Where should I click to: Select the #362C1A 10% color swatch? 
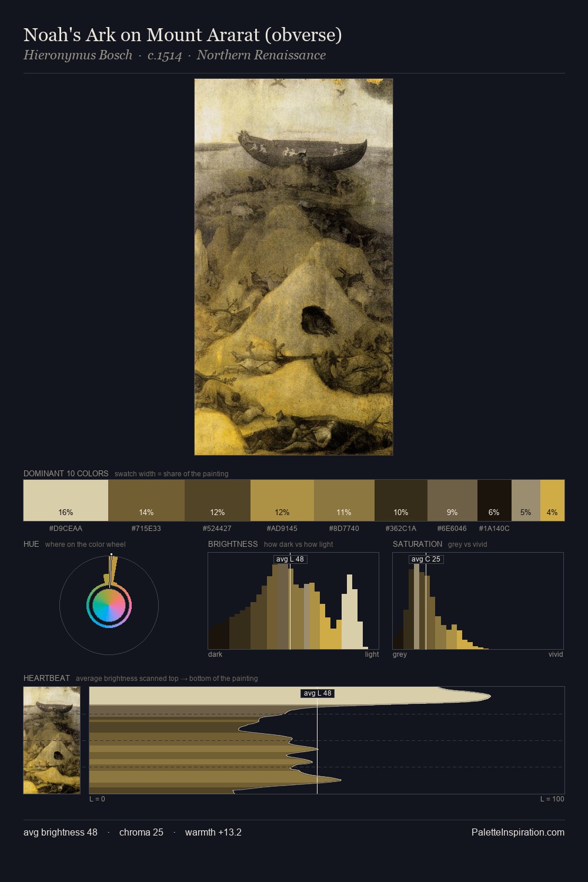click(x=401, y=500)
